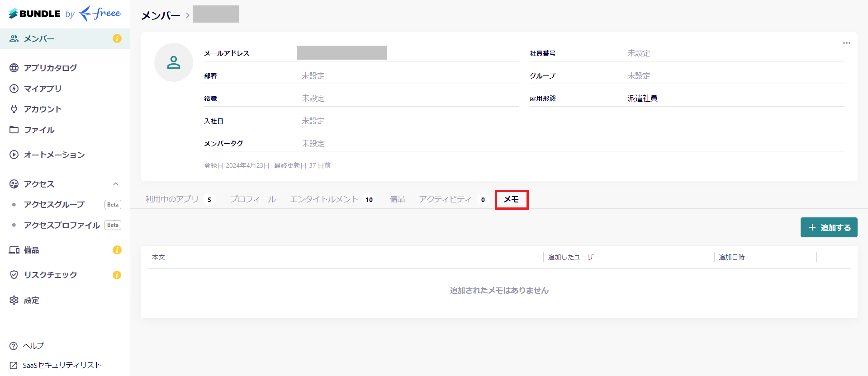Screen dimensions: 868x376
Task: Click the external link icon for SaaSセキュリティリスト
Action: point(14,365)
